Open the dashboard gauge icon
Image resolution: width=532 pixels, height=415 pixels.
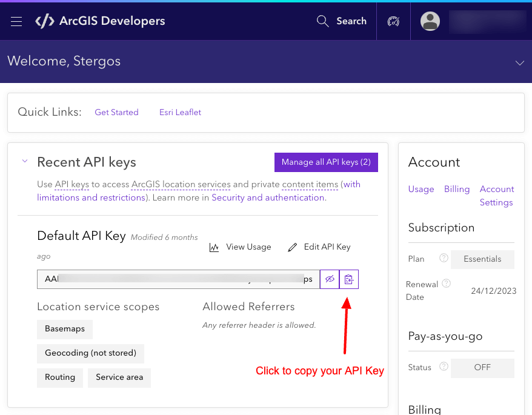point(393,21)
